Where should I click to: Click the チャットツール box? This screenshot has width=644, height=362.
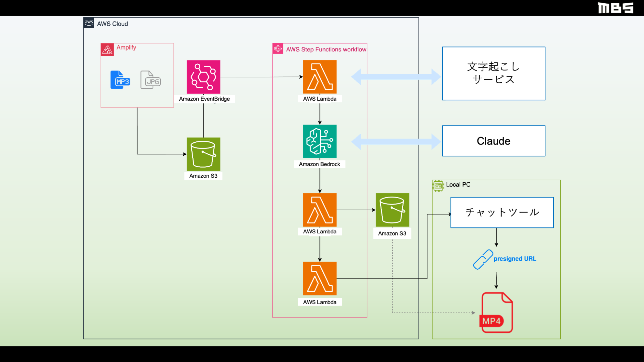502,213
